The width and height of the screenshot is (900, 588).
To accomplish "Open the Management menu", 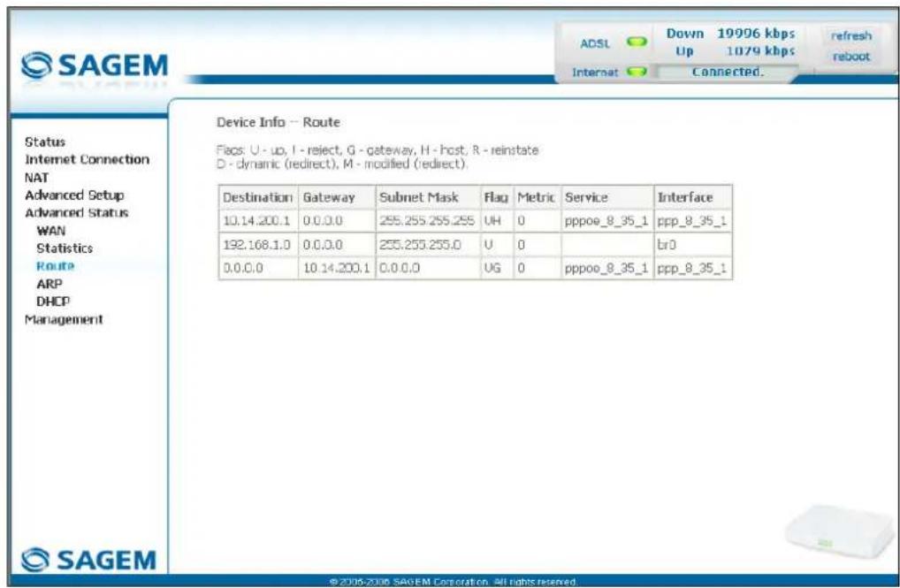I will click(63, 319).
